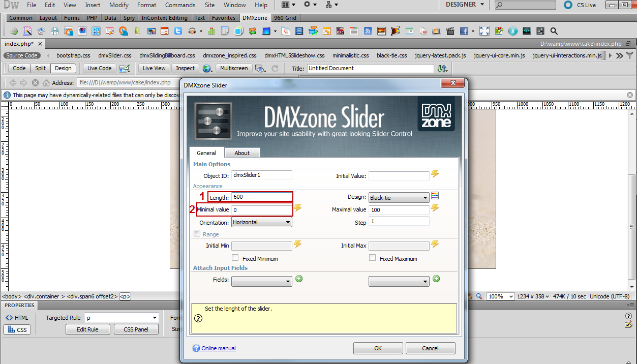Click the Twitter icon in the DMXzone insert bar
The image size is (637, 364).
click(x=178, y=31)
